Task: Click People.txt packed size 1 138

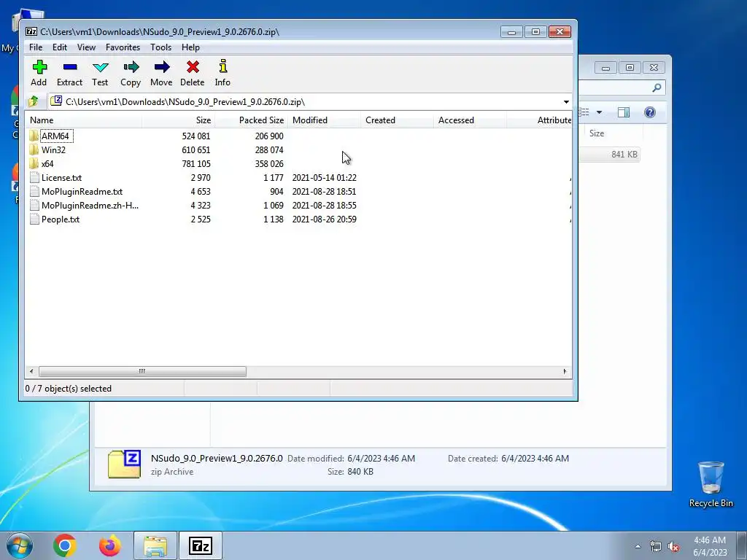Action: (273, 219)
